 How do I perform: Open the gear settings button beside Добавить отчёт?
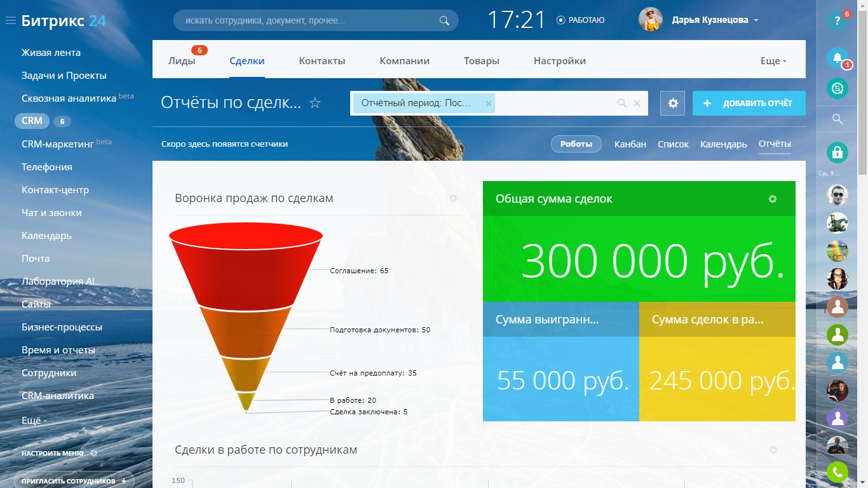click(x=672, y=103)
